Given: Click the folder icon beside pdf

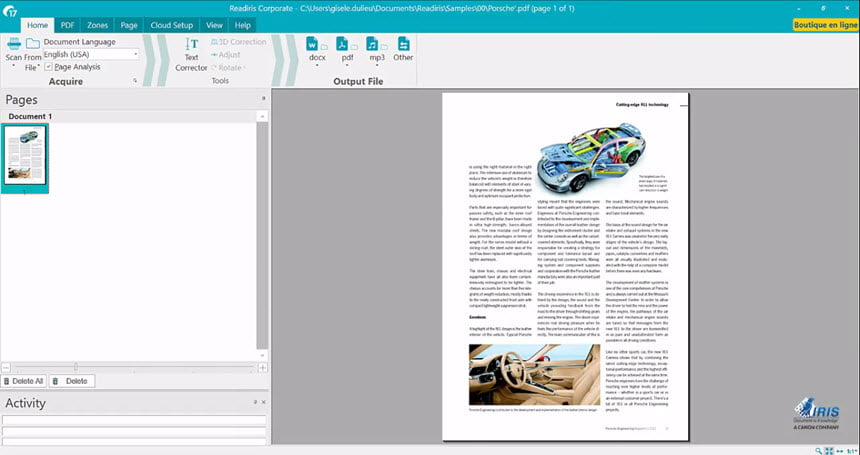Looking at the screenshot, I should pyautogui.click(x=354, y=47).
